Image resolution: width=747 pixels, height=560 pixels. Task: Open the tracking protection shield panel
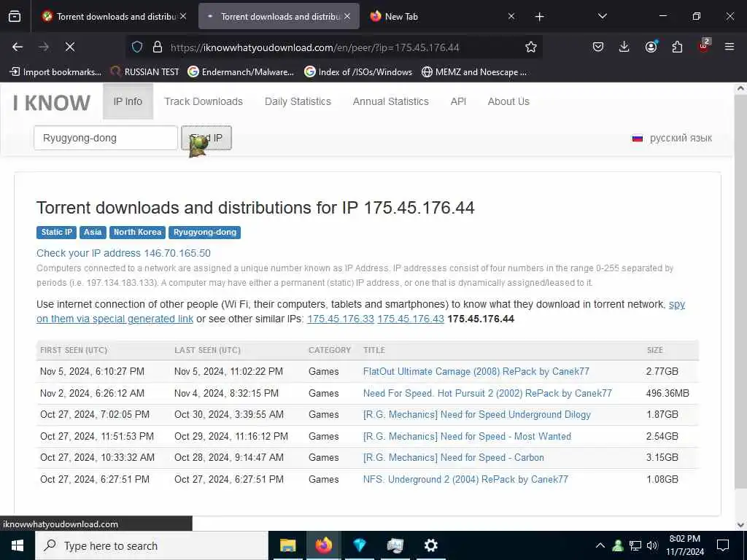(x=137, y=47)
